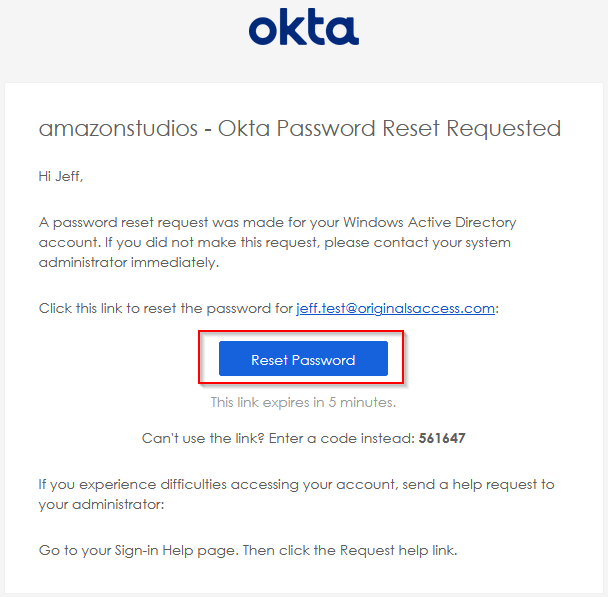Click the "your administrator:" text
This screenshot has height=597, width=608.
102,505
